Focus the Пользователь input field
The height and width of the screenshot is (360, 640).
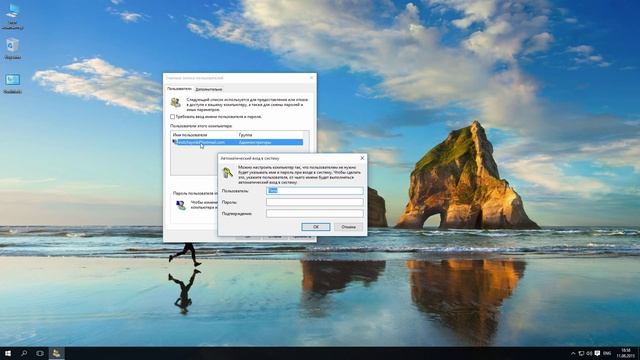tap(314, 191)
